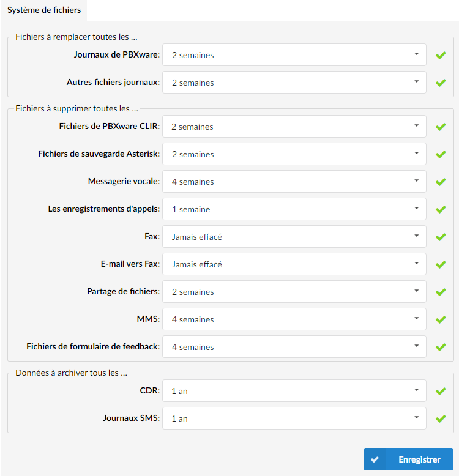Click green checkmark beside Journaux SMS
This screenshot has width=459, height=476.
coord(441,418)
